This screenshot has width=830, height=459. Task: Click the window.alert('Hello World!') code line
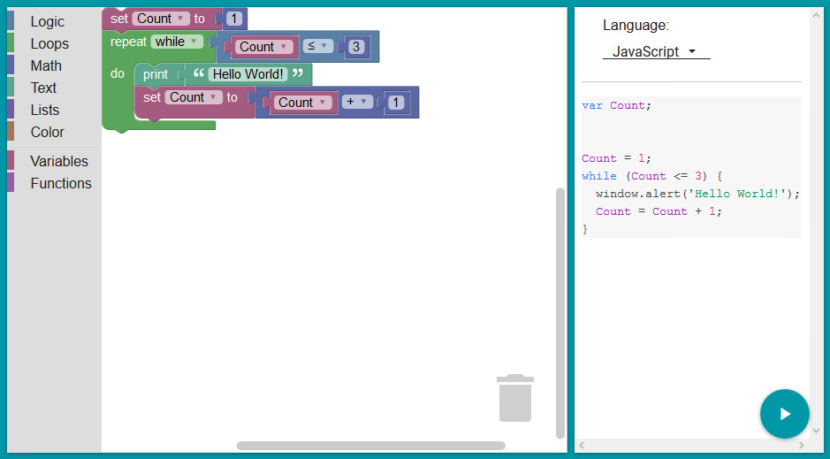[x=698, y=194]
